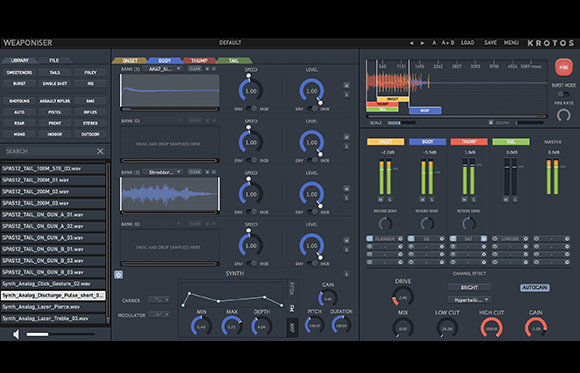Open first Master effect slot selector arrow
The height and width of the screenshot is (373, 580).
pyautogui.click(x=567, y=239)
